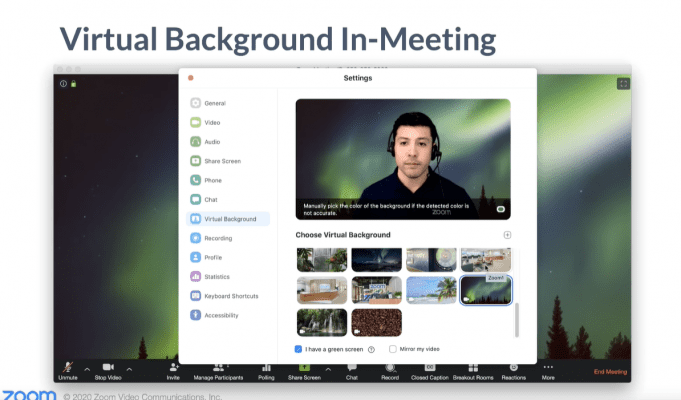The height and width of the screenshot is (400, 681).
Task: Expand audio options arrow next to Unmute
Action: (x=87, y=370)
